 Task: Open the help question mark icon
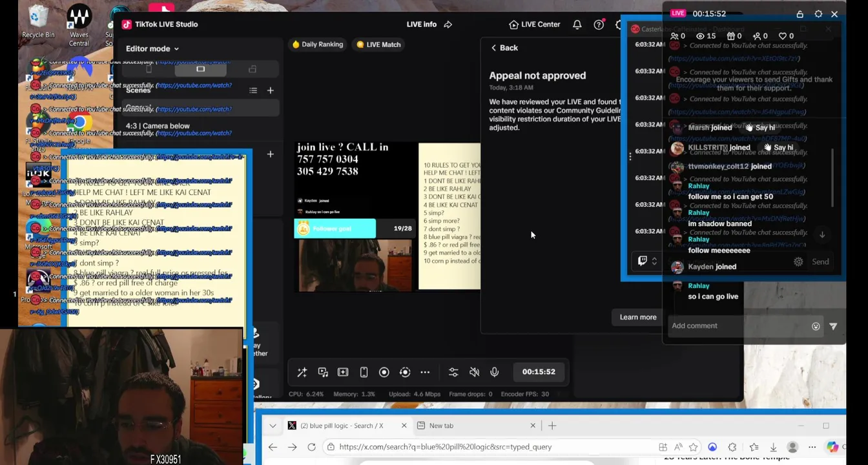tap(599, 25)
